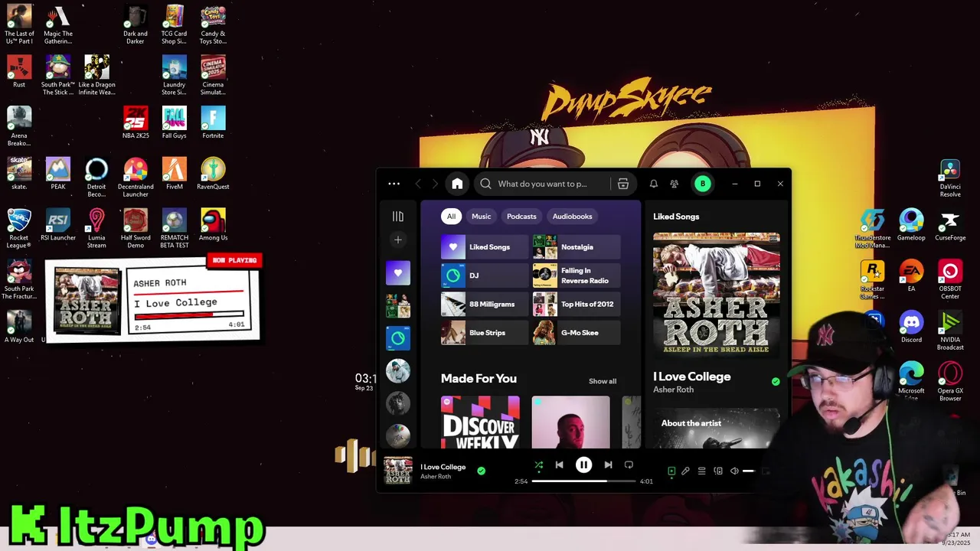Image resolution: width=980 pixels, height=551 pixels.
Task: Open the Liked Songs tile
Action: 485,247
